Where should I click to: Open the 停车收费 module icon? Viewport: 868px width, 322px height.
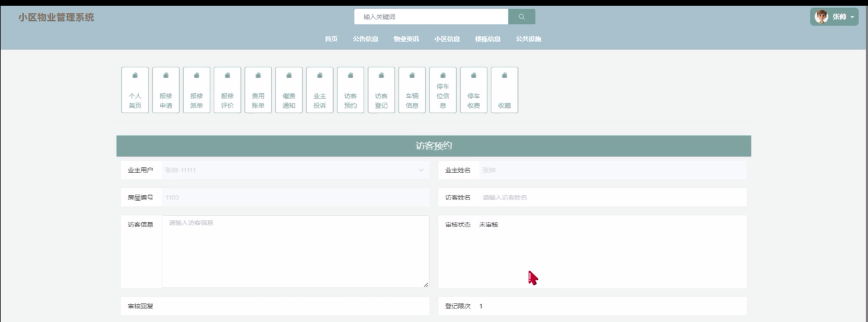click(x=473, y=90)
